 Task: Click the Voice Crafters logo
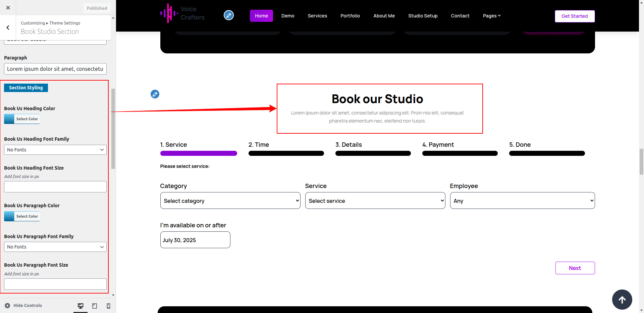point(182,13)
